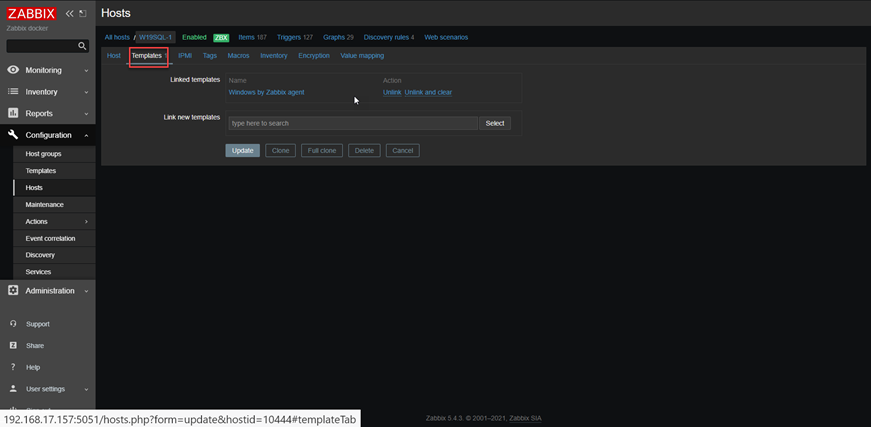Click the Zabbix SIA footer link
Image resolution: width=871 pixels, height=427 pixels.
525,418
